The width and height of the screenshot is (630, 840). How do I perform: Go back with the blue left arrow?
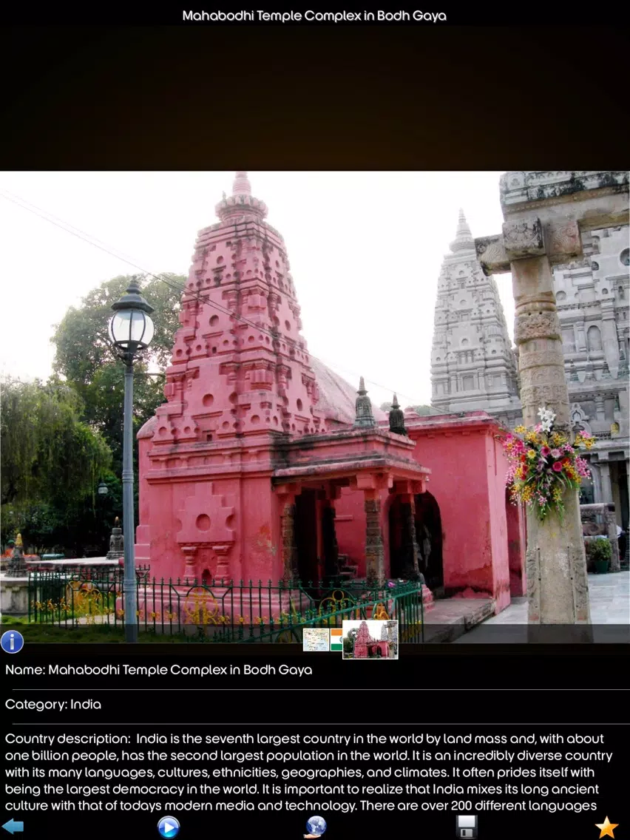[x=13, y=827]
